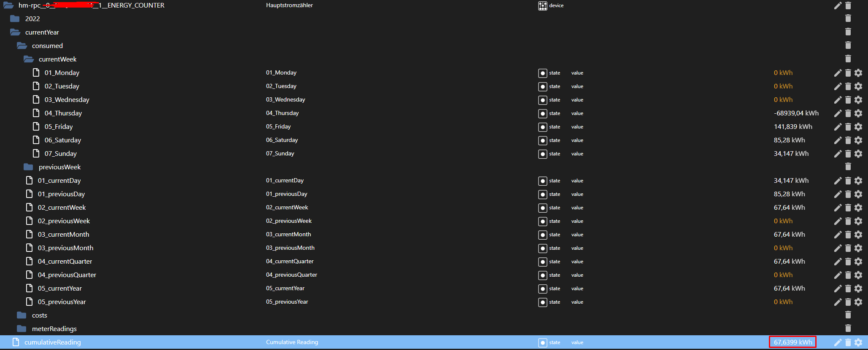Select the 02_previousWeek tree item

64,221
